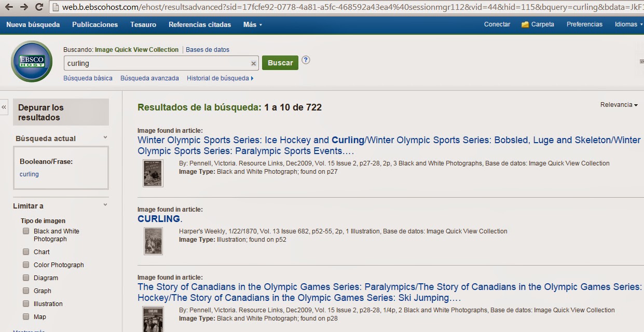Click the first result's thumbnail image
This screenshot has width=644, height=332.
click(152, 173)
